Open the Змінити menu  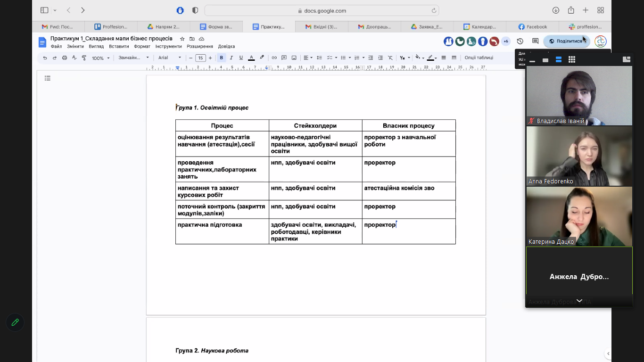75,47
